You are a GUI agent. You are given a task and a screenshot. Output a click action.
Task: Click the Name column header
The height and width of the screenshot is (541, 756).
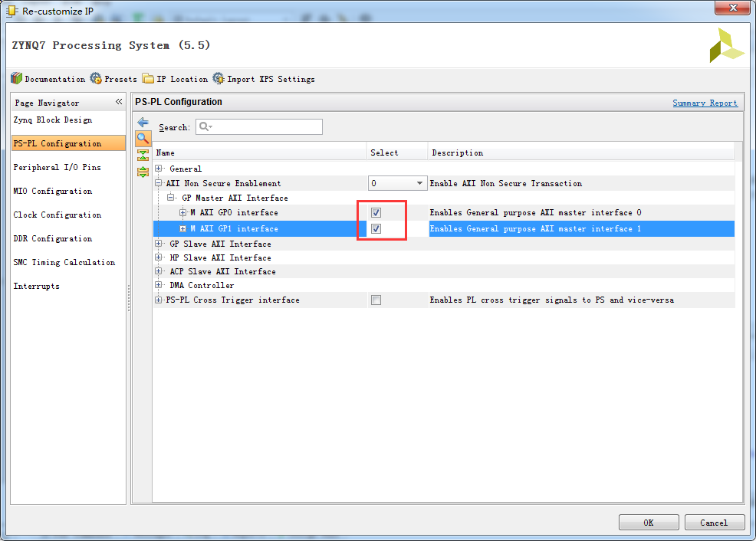[260, 152]
